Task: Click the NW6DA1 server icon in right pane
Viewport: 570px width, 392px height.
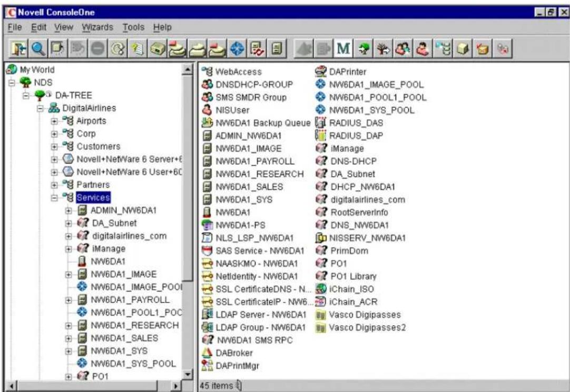Action: (x=207, y=213)
